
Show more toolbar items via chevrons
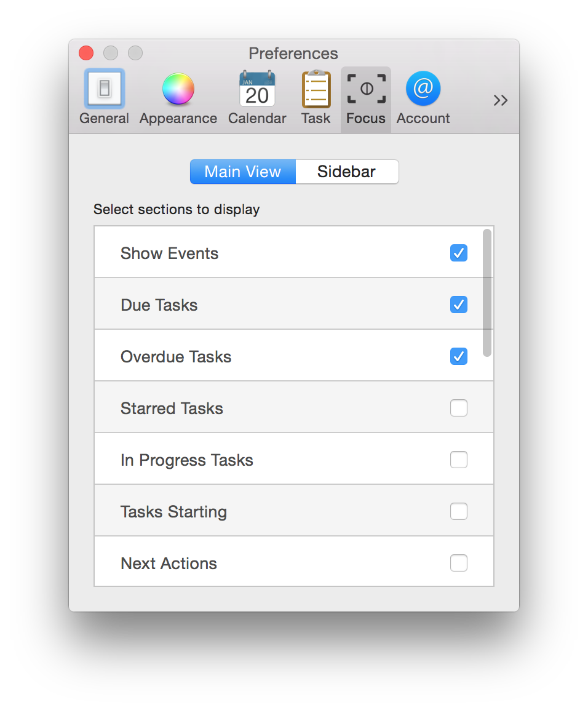[501, 100]
